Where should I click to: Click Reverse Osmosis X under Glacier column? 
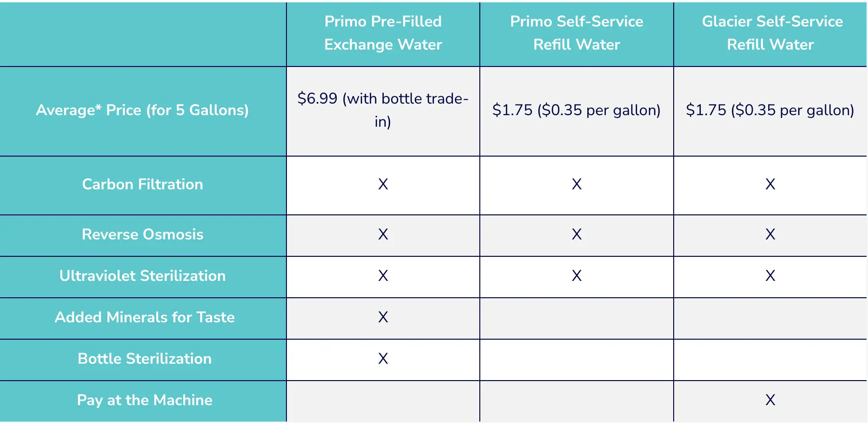click(770, 234)
